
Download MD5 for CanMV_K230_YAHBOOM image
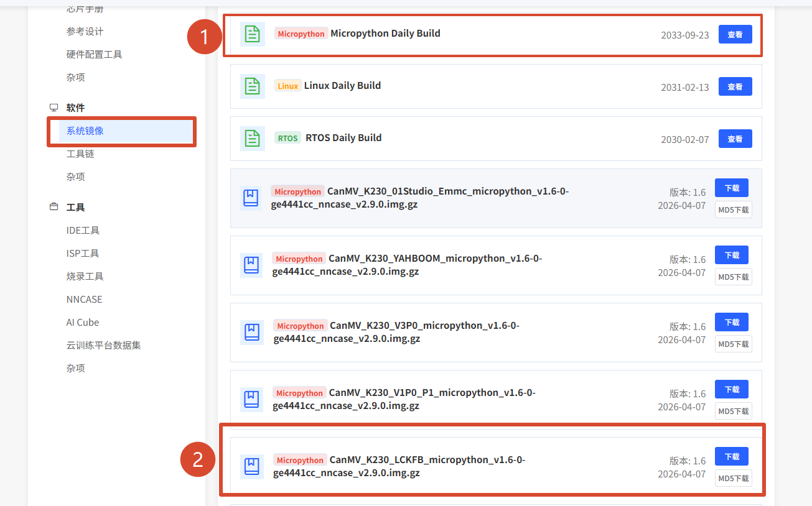[x=734, y=277]
